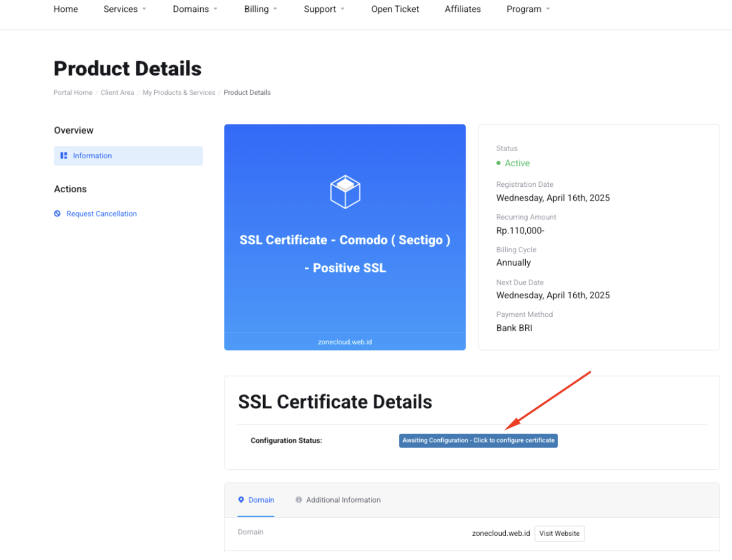This screenshot has height=560, width=732.
Task: Click the Registration Date value
Action: pos(553,198)
